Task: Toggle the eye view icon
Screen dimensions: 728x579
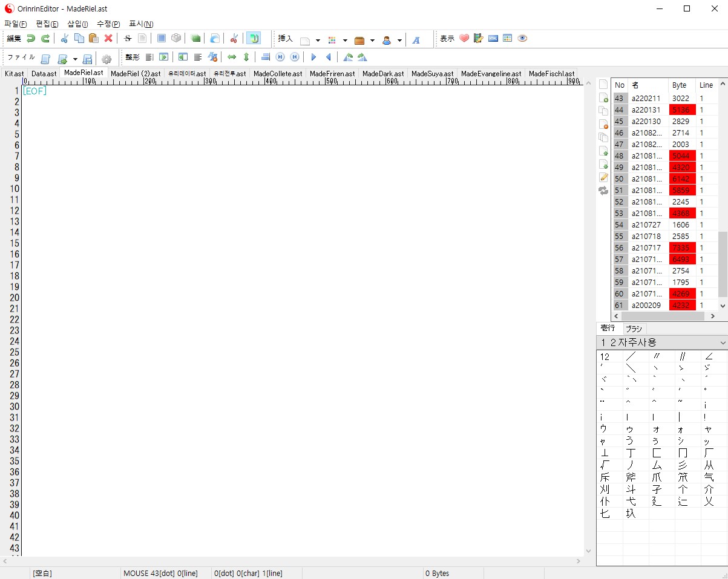Action: pyautogui.click(x=522, y=38)
